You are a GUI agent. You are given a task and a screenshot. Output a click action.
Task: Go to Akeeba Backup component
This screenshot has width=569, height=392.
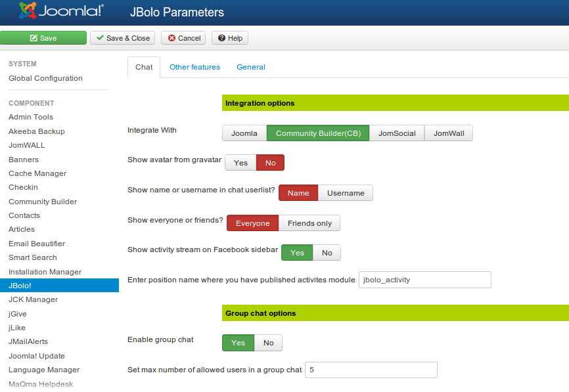(37, 131)
